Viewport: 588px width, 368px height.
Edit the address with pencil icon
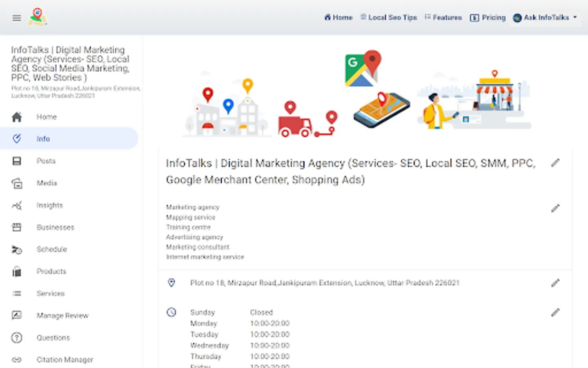pos(555,283)
